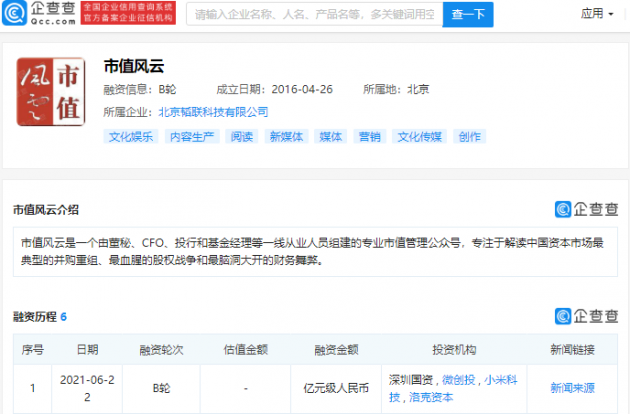630x414 pixels.
Task: Select the 新媒体 tag
Action: tap(286, 137)
